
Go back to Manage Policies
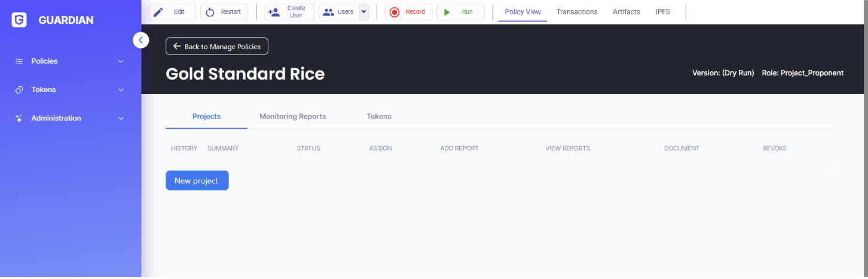pyautogui.click(x=217, y=46)
